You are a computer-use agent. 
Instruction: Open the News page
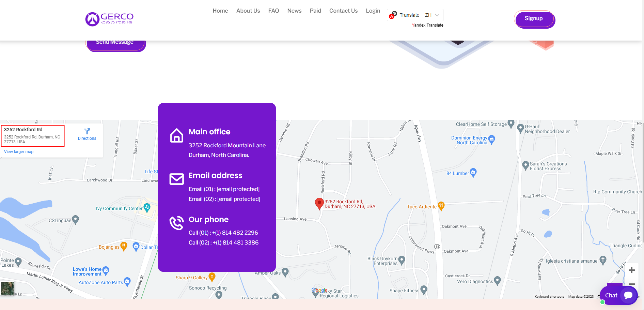(294, 11)
